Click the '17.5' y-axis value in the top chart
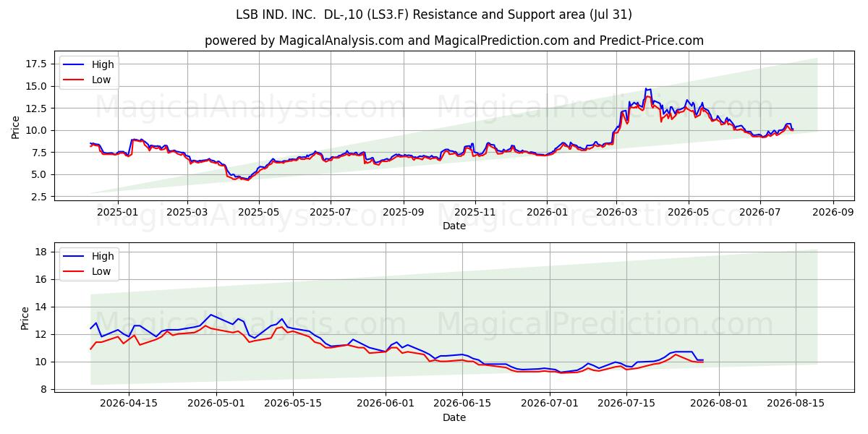This screenshot has height=434, width=868. tap(36, 64)
